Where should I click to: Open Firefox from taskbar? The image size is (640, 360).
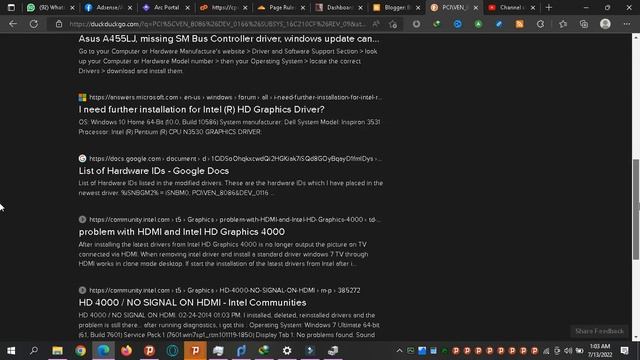[126, 351]
